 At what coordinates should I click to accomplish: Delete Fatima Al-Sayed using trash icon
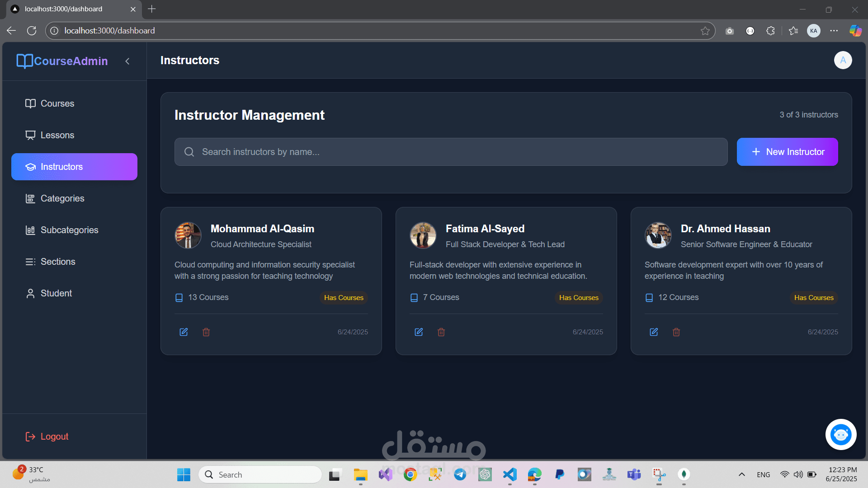(x=441, y=332)
